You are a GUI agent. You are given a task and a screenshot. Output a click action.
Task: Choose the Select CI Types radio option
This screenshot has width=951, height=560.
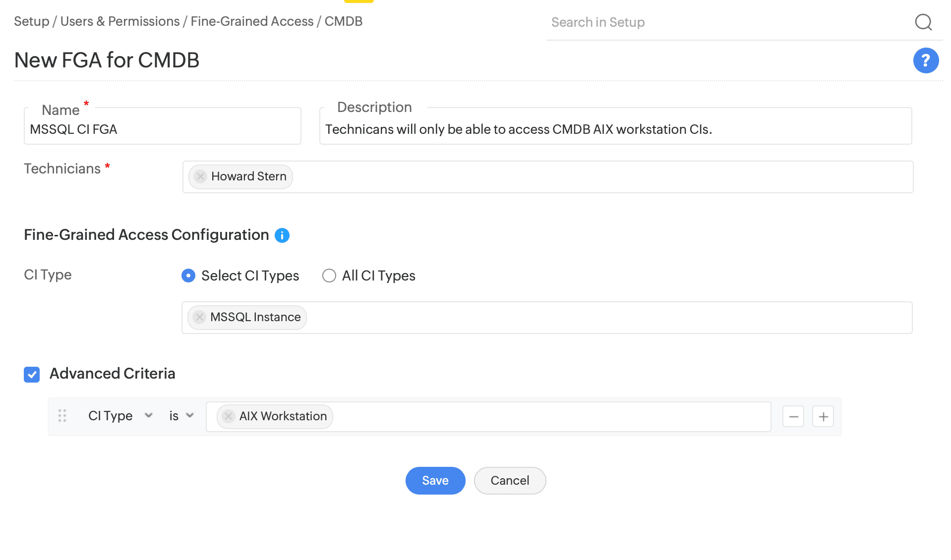[188, 276]
